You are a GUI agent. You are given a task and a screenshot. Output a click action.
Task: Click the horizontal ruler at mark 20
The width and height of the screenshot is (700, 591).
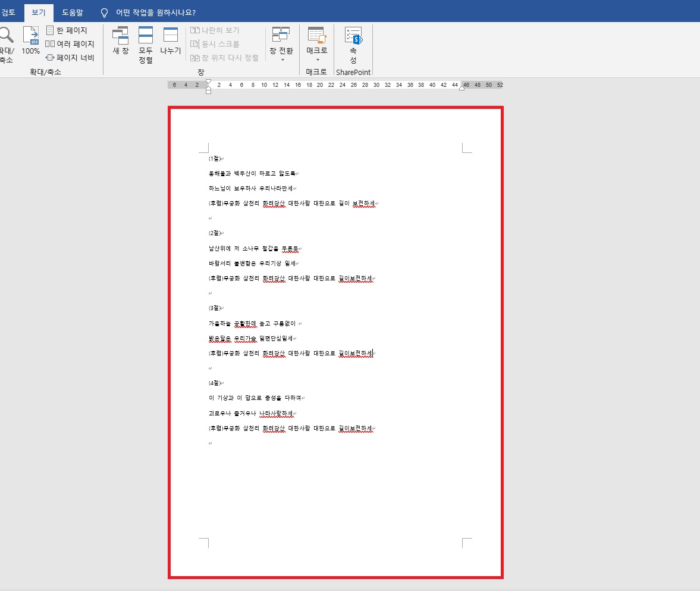pos(320,85)
